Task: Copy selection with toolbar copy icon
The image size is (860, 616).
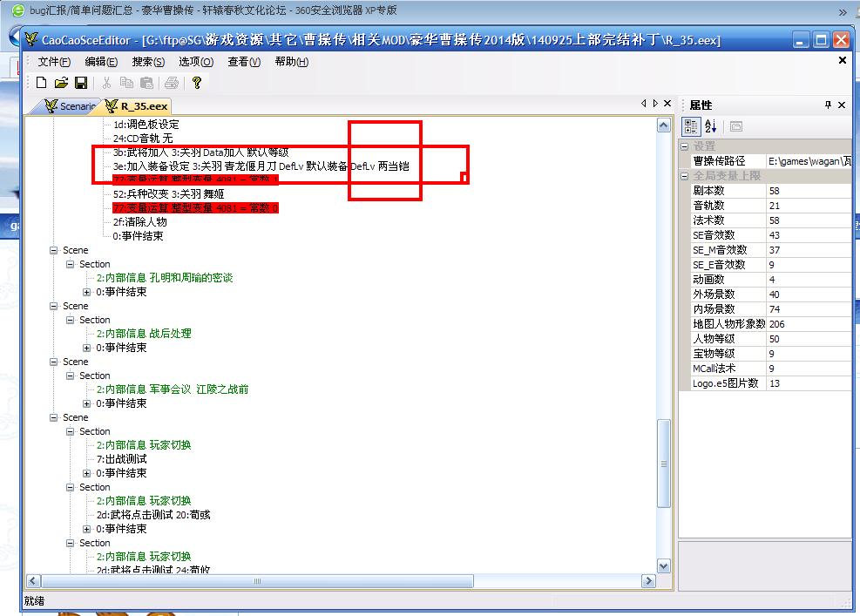Action: [x=126, y=83]
